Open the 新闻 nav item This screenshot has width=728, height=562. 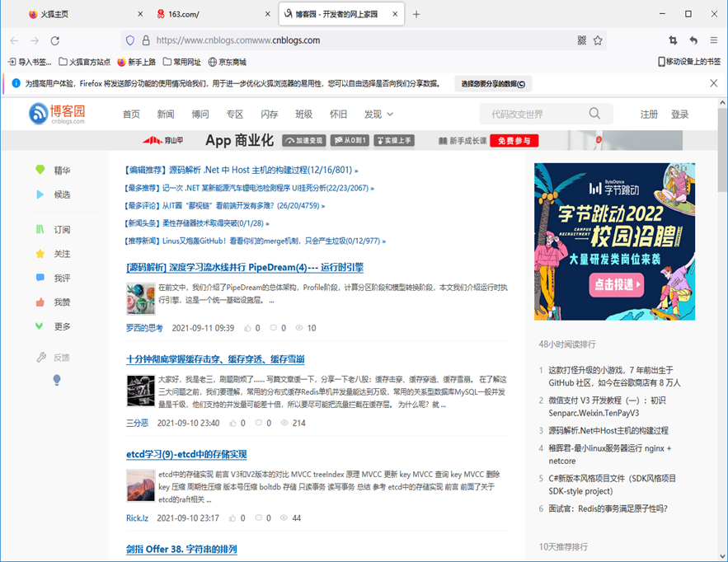[166, 115]
